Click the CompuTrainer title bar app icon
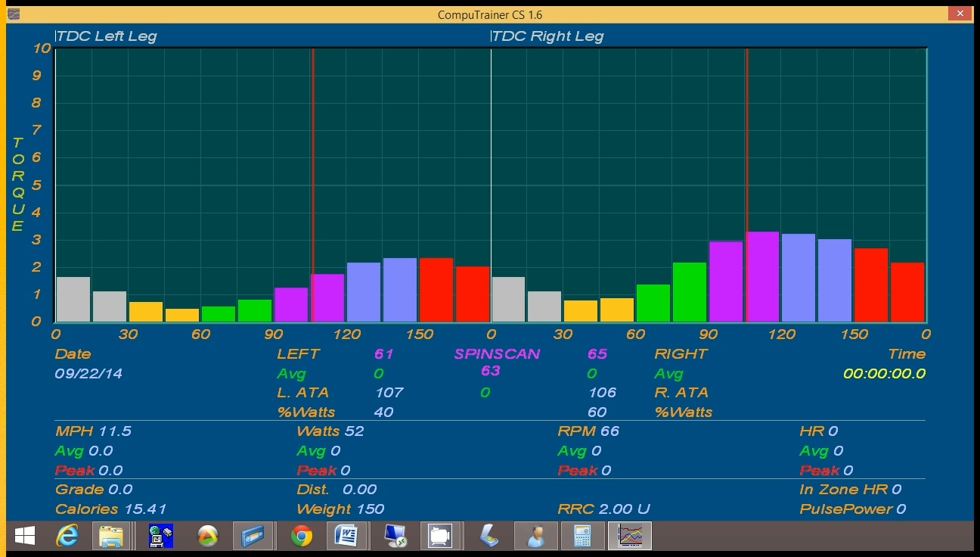The height and width of the screenshot is (557, 980). point(14,14)
